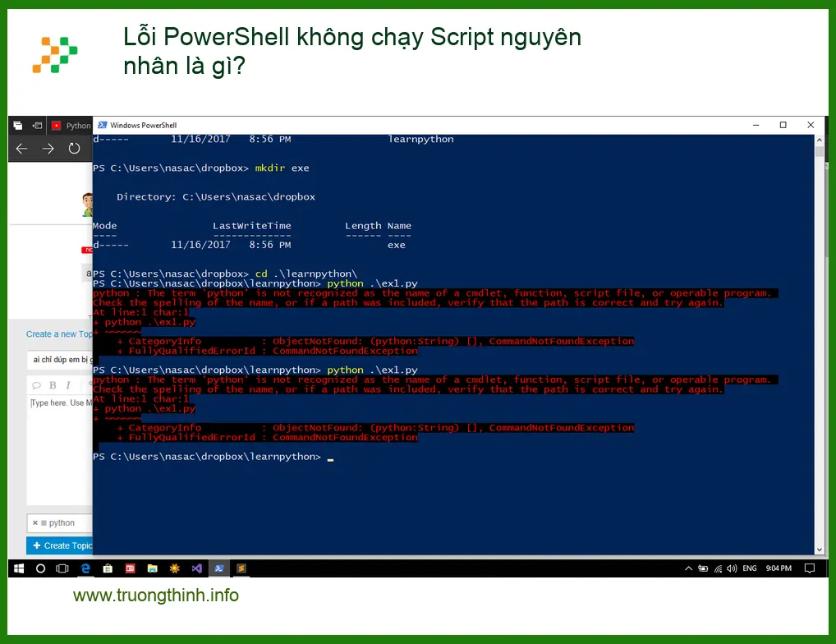Click 'Directory: C:\Users\nasac\dropbox' line

(x=216, y=196)
